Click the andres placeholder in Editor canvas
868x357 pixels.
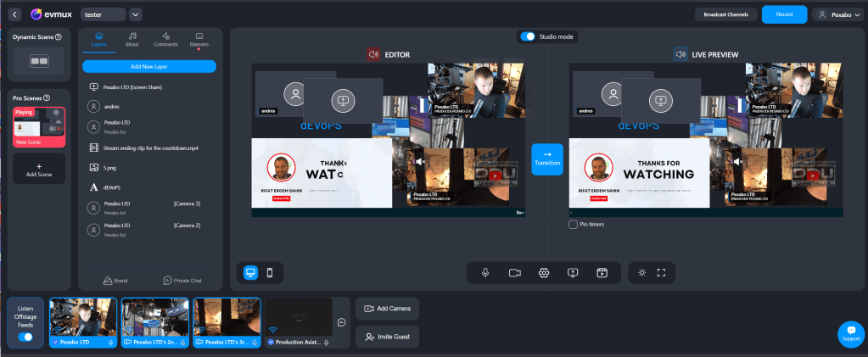[x=295, y=94]
